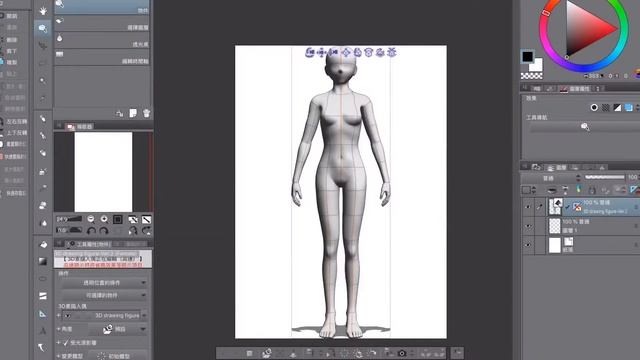Open the camera angle preset dropdown
The height and width of the screenshot is (360, 640).
click(x=118, y=329)
